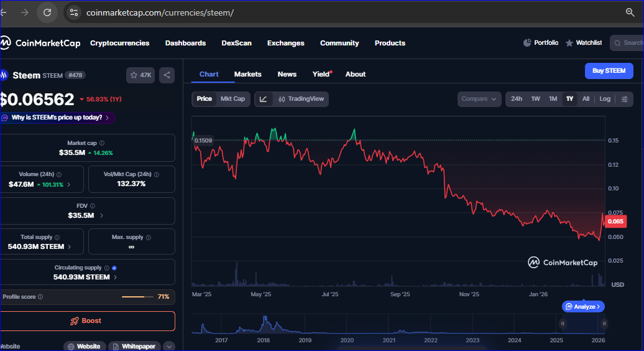The image size is (644, 351).
Task: Set chart range to 1M
Action: 553,99
